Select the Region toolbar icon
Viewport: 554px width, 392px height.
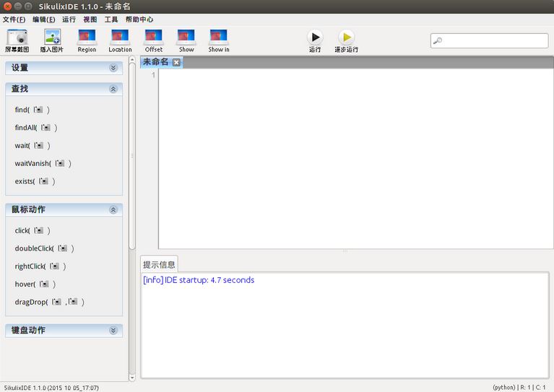(x=87, y=37)
